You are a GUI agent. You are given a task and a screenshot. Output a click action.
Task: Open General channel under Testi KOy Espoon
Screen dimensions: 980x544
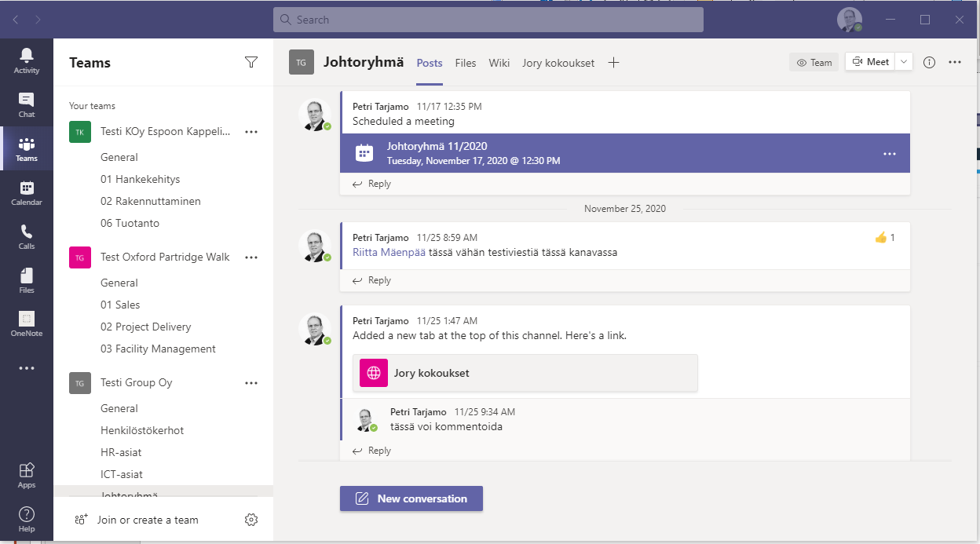119,157
